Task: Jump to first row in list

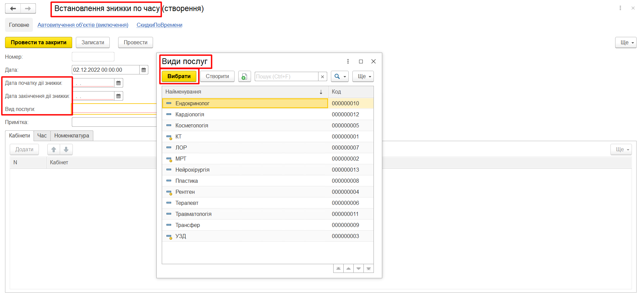Action: point(338,269)
